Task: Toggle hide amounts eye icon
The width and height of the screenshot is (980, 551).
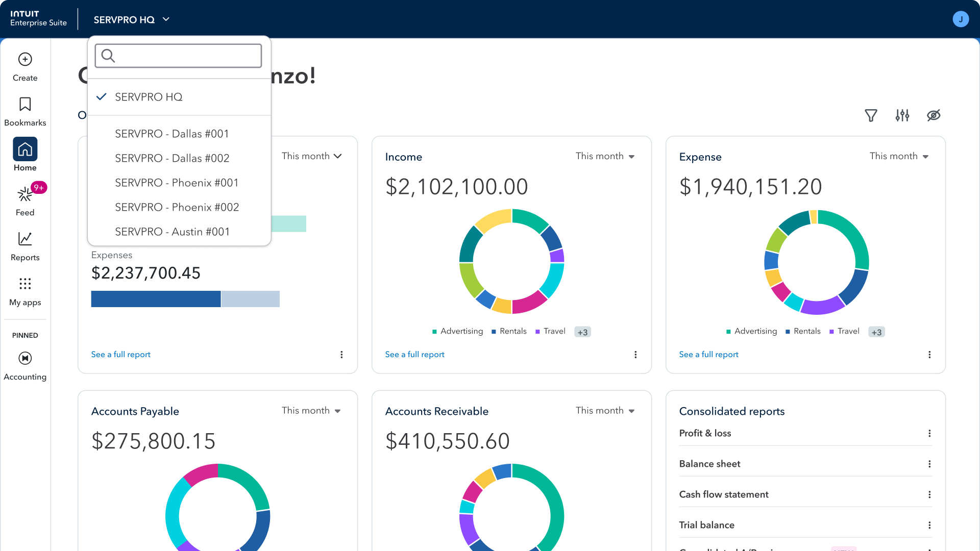Action: point(934,115)
